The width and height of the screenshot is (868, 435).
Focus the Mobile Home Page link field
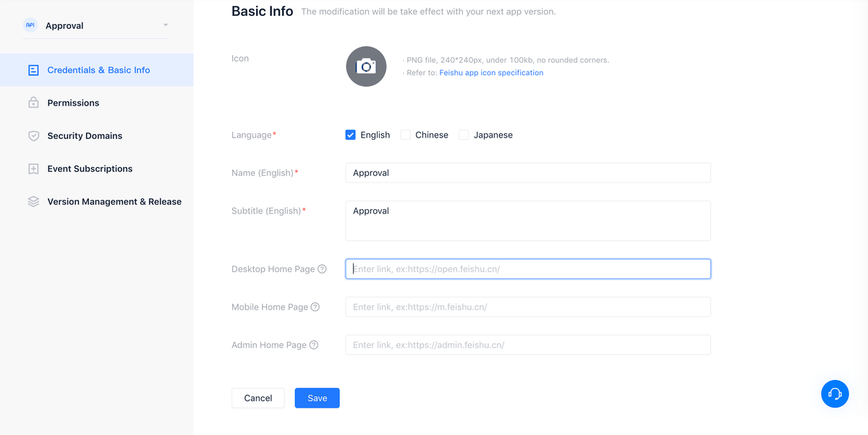[528, 307]
